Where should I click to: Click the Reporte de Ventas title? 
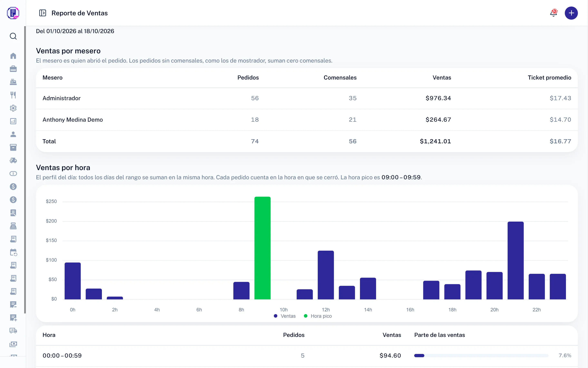click(x=79, y=13)
